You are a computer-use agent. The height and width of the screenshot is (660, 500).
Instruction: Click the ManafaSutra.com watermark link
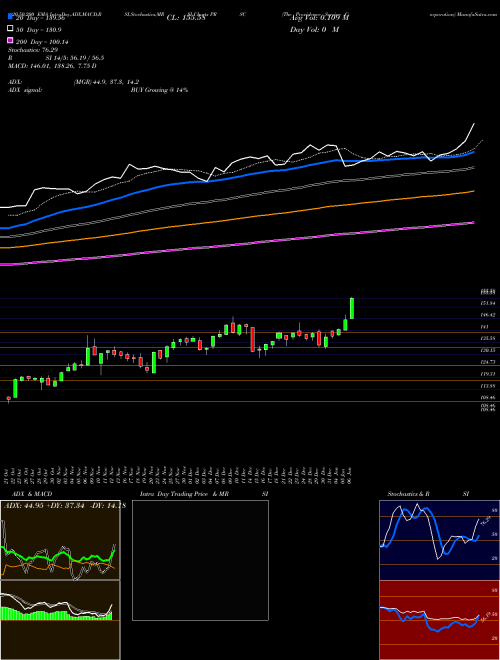(x=477, y=14)
